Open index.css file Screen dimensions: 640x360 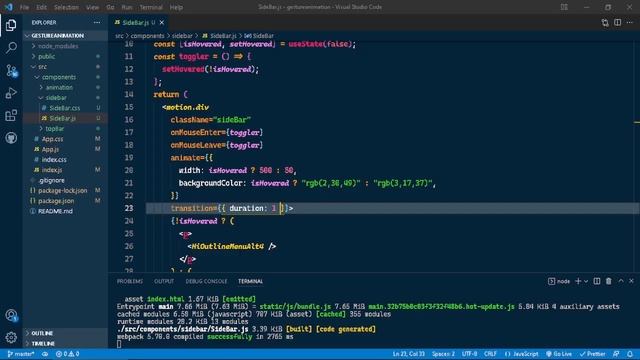pos(65,160)
